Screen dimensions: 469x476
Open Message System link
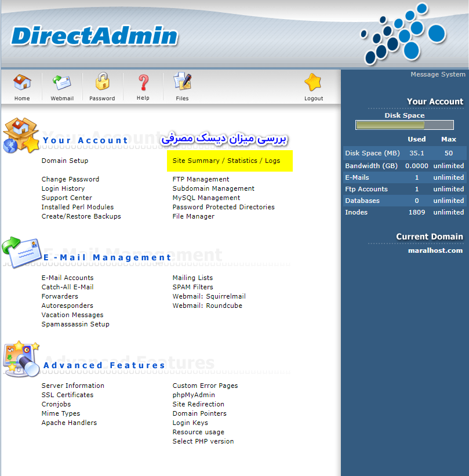click(438, 74)
